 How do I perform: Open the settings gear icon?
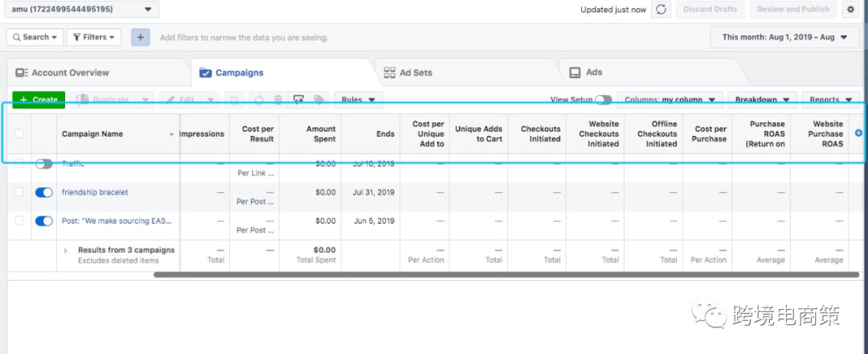[x=850, y=10]
